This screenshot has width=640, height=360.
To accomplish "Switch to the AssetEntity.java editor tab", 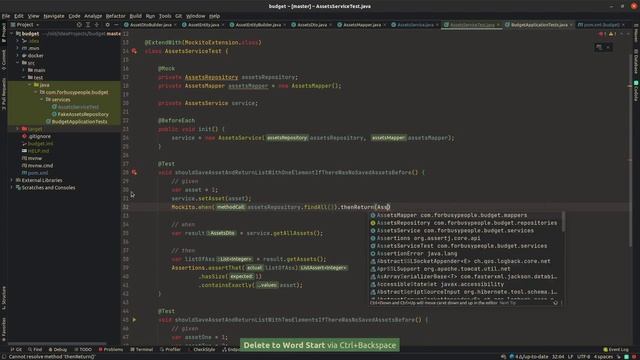I will tap(203, 25).
